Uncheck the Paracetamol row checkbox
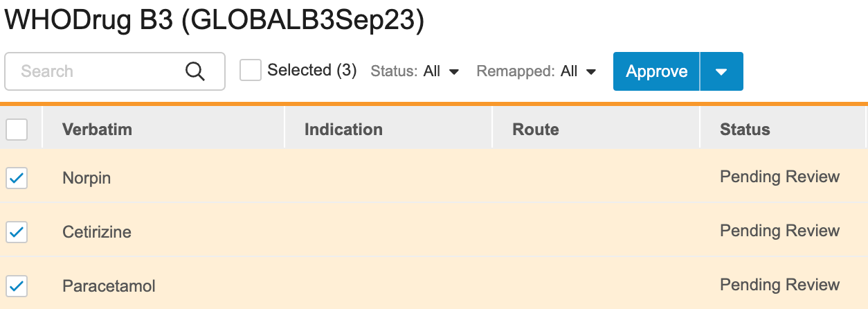 point(17,285)
